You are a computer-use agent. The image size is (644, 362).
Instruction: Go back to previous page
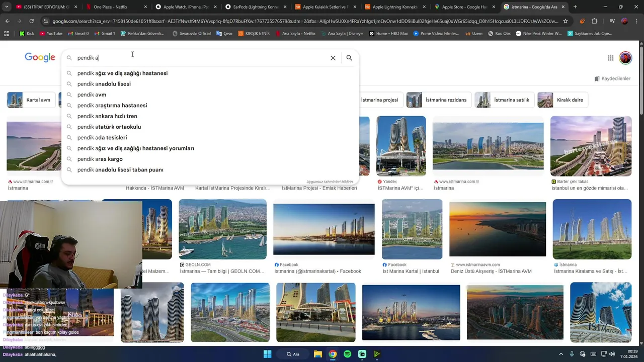[7, 21]
